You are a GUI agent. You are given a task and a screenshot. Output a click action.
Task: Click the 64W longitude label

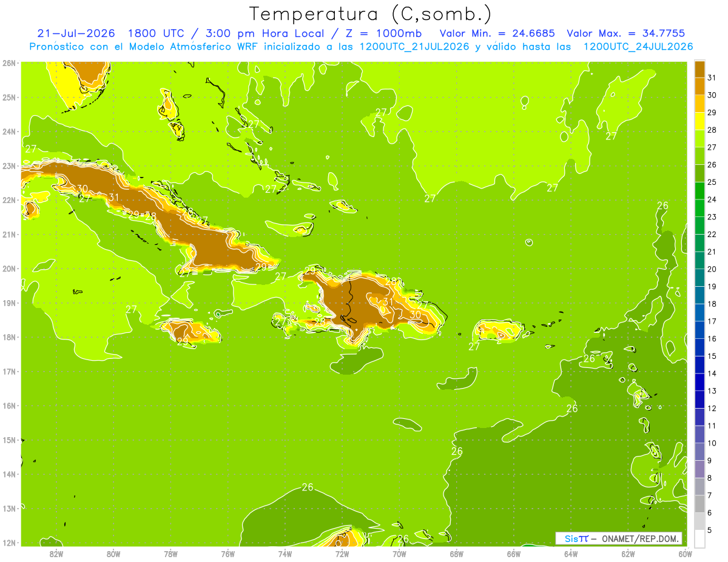point(571,554)
